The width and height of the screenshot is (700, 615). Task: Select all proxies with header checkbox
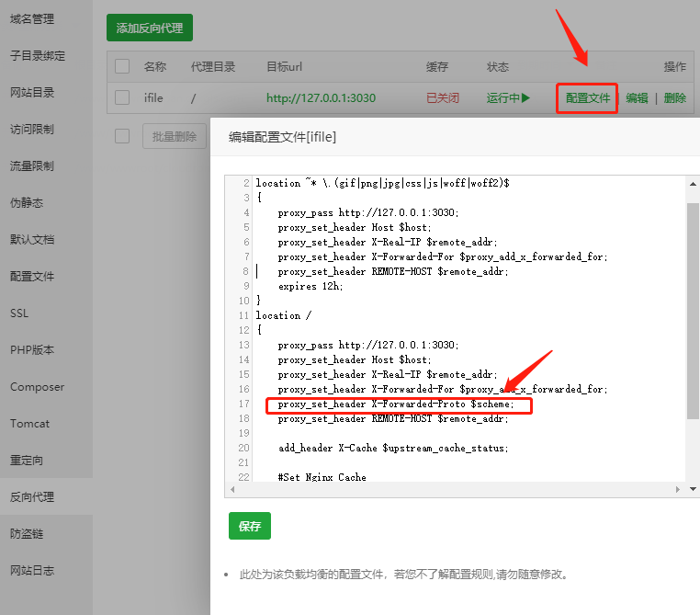(122, 67)
